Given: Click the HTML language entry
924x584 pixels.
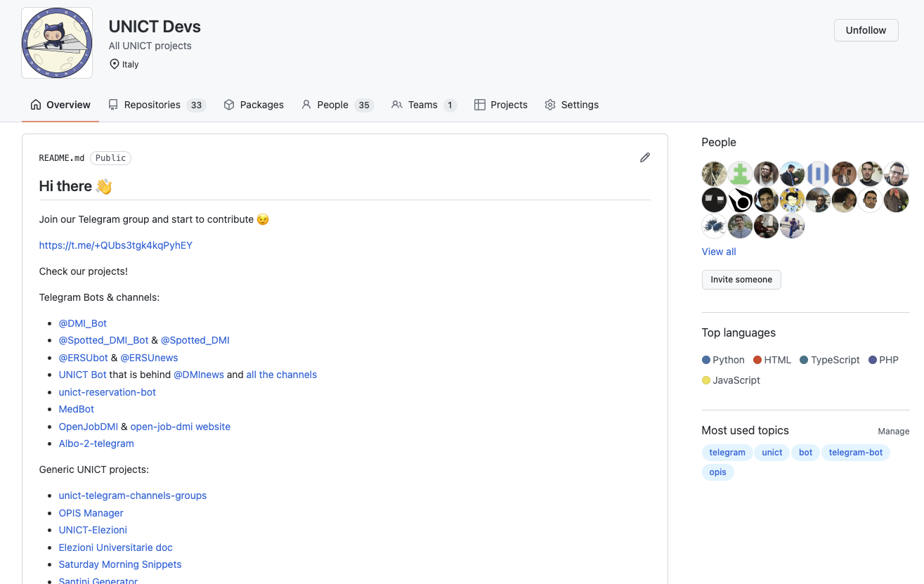Looking at the screenshot, I should (772, 360).
